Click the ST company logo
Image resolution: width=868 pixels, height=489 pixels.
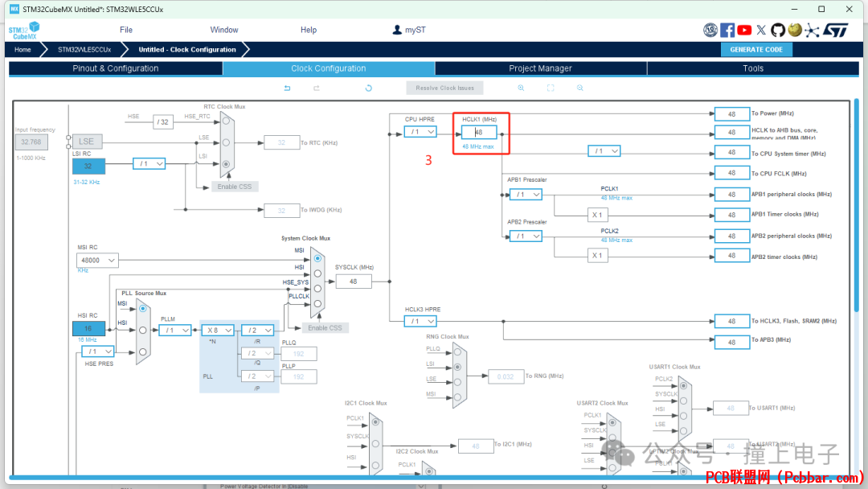point(835,30)
